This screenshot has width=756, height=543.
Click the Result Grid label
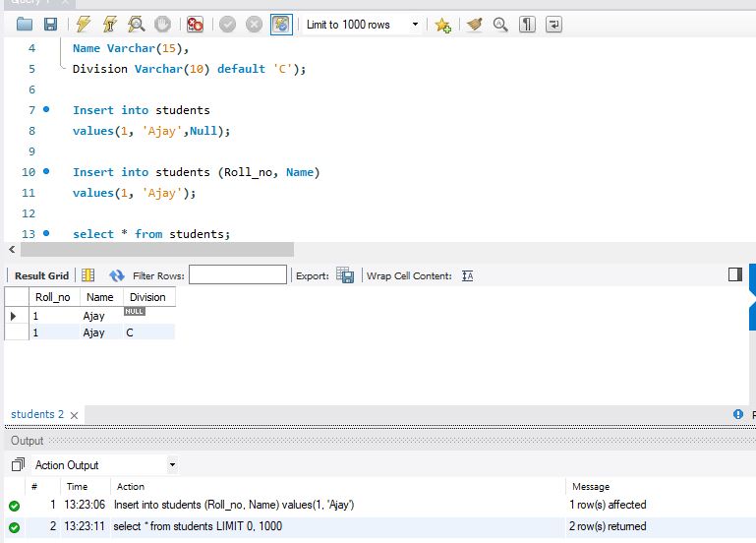coord(41,275)
